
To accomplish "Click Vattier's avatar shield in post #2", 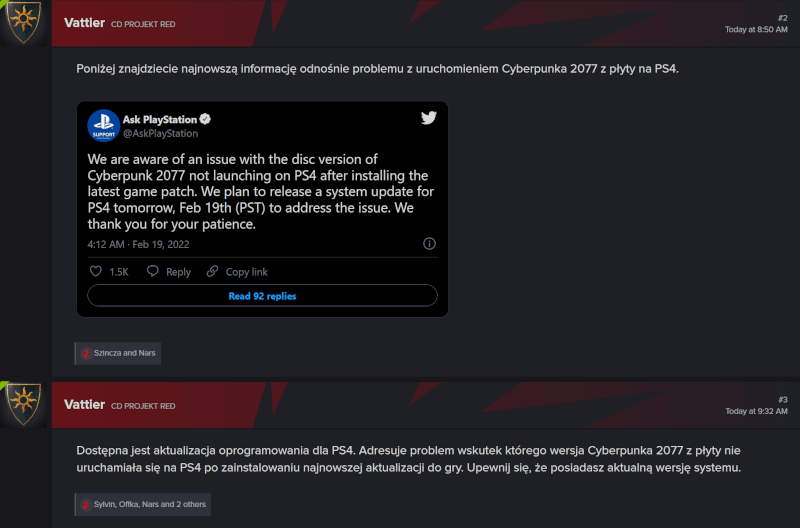I will (x=22, y=22).
